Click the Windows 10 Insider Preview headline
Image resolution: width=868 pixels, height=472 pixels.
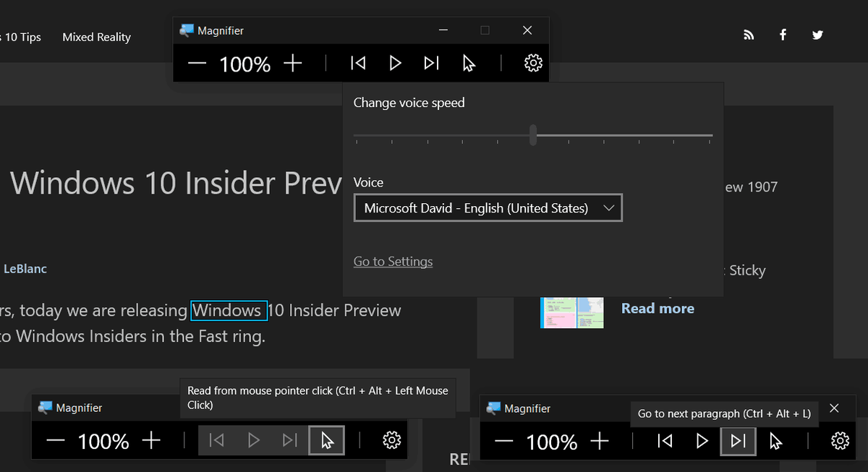(176, 183)
